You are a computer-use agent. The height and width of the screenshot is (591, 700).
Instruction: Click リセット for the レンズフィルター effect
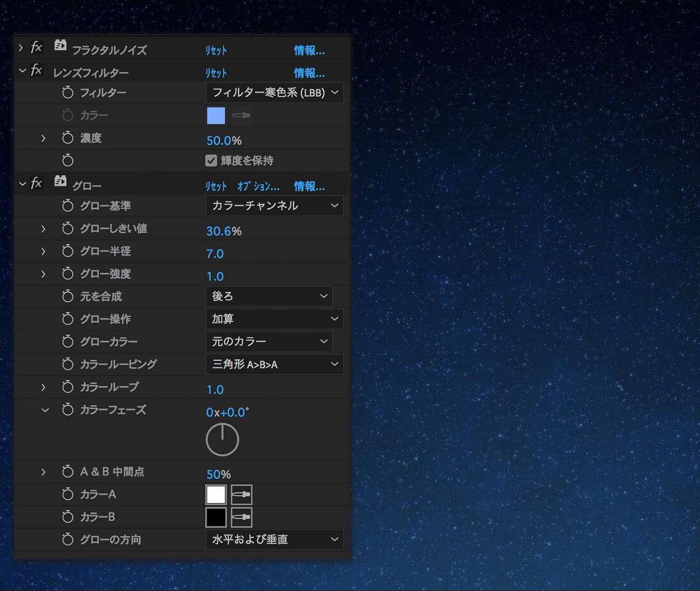[216, 73]
